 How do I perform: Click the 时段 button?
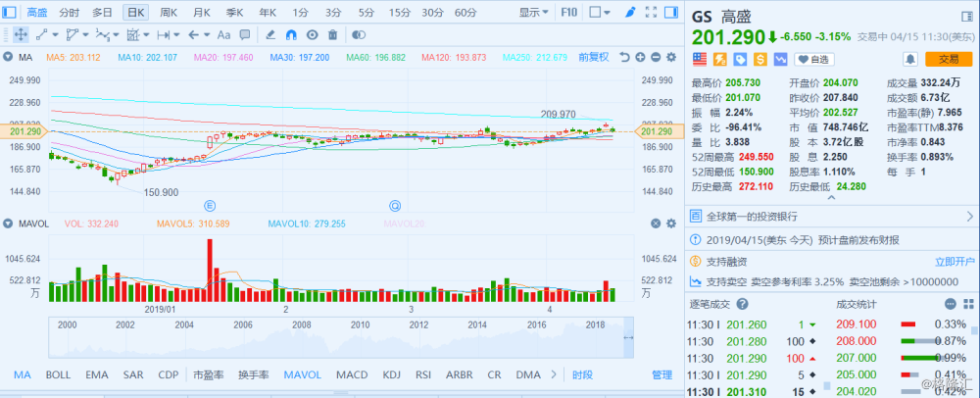point(582,374)
